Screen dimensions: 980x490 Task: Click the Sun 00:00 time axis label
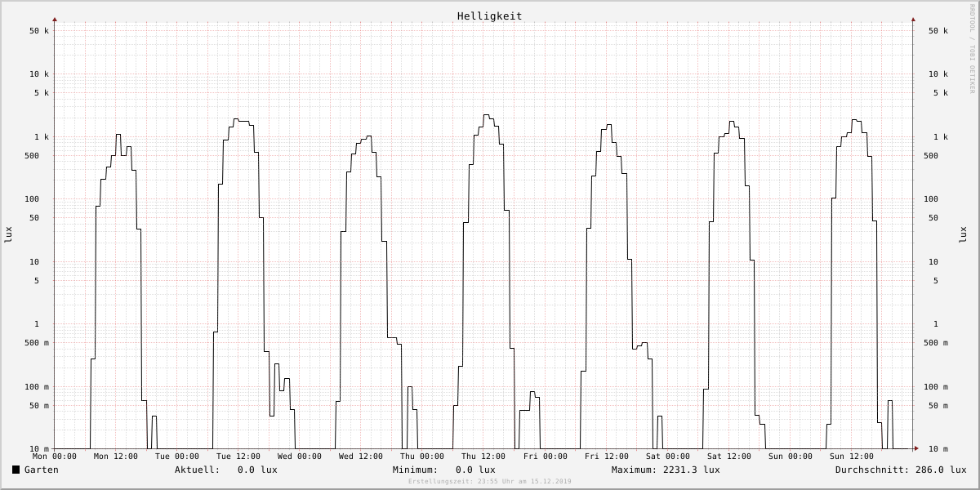[x=791, y=457]
